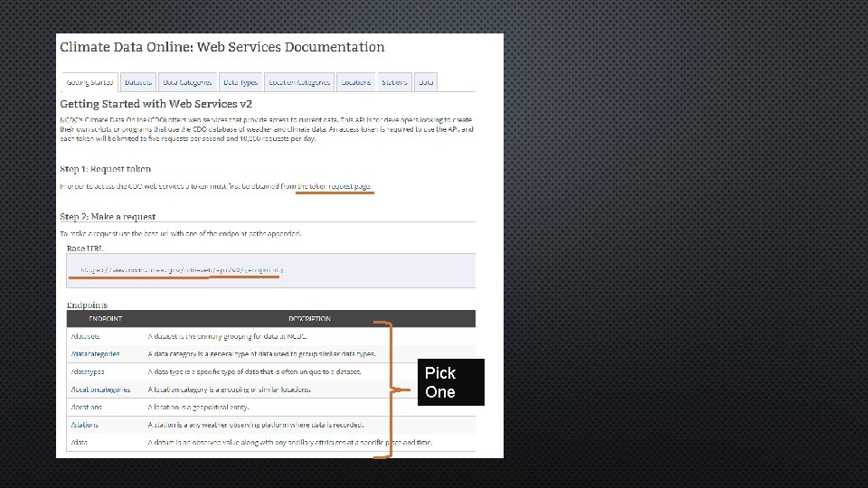Click the /locationcategories endpoint link
This screenshot has width=868, height=488.
click(100, 389)
